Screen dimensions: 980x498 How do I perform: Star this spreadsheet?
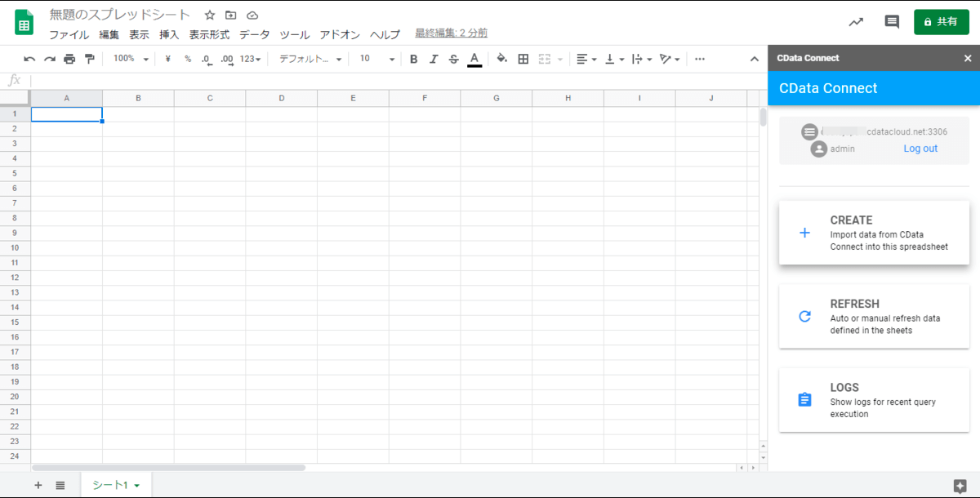pyautogui.click(x=210, y=15)
